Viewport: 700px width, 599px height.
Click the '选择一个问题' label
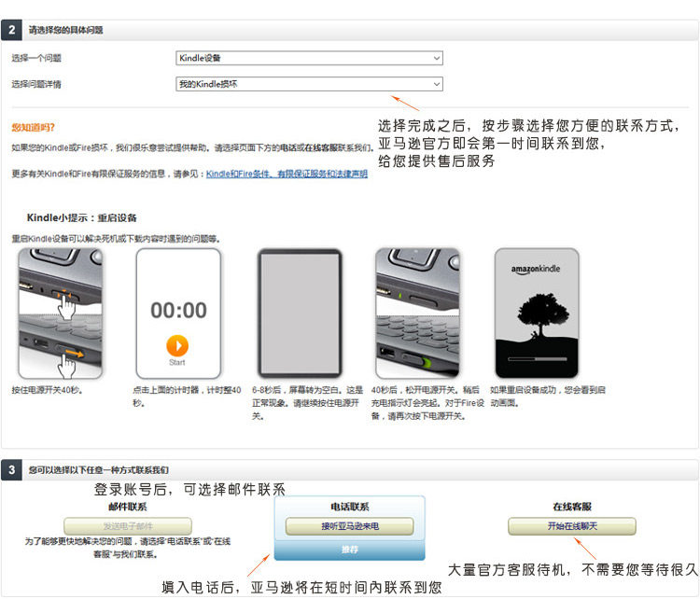point(36,58)
